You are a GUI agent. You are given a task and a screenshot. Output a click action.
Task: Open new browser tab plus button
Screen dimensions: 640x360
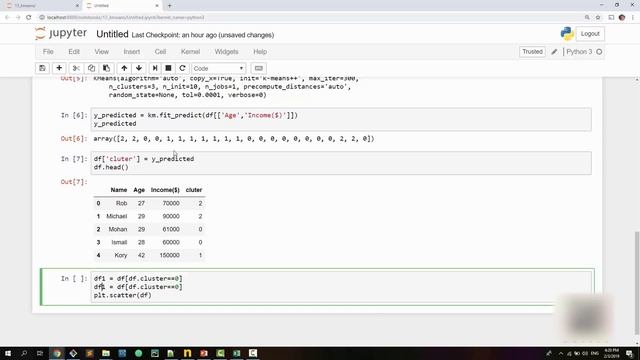[169, 6]
